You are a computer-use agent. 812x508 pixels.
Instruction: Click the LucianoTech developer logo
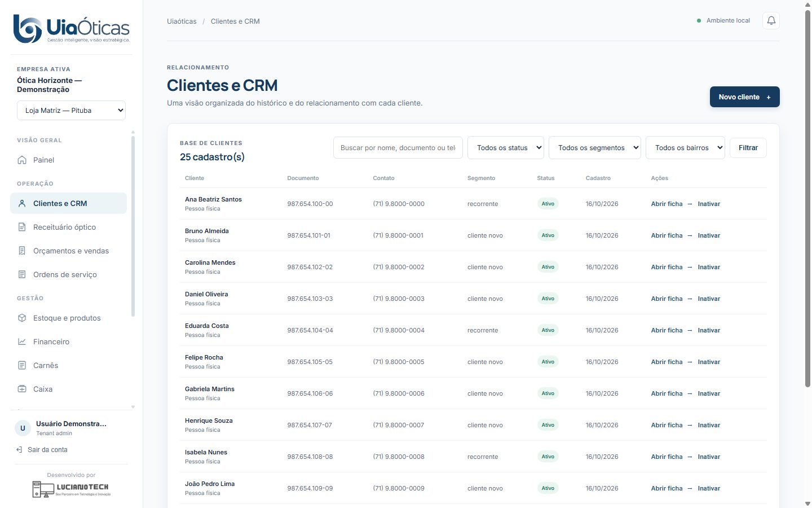tap(71, 489)
